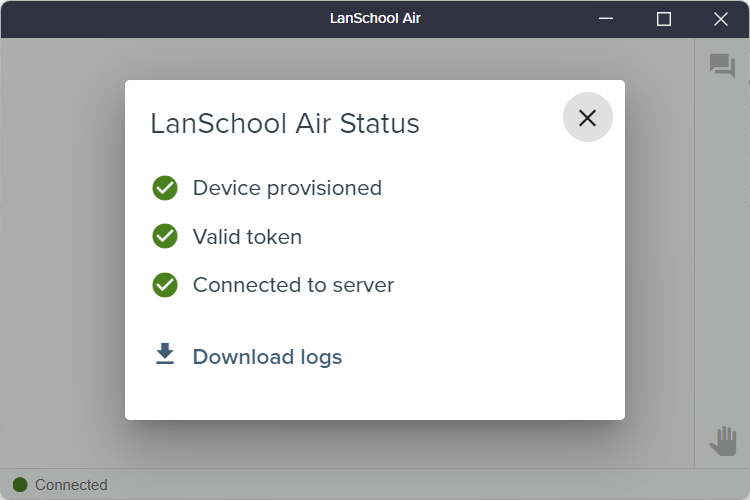Click the LanSchool Air title bar text
The height and width of the screenshot is (500, 750).
pos(375,18)
